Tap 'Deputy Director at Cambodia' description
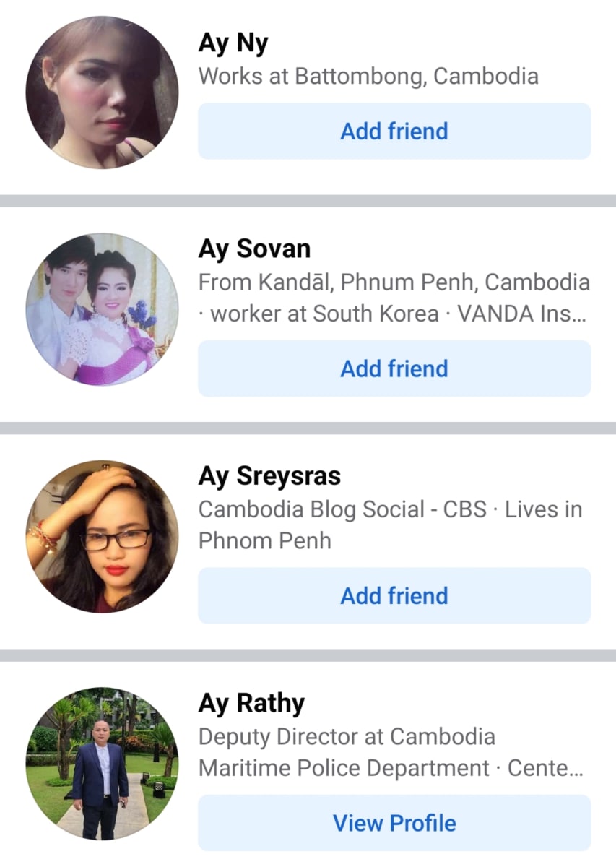Screen dimensions: 616x867 point(347,737)
